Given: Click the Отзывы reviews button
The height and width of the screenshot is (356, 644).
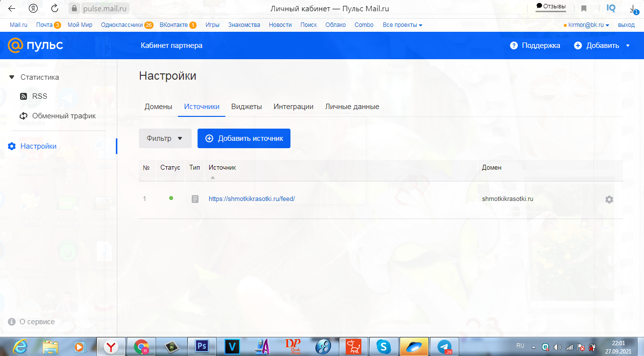Looking at the screenshot, I should (551, 6).
